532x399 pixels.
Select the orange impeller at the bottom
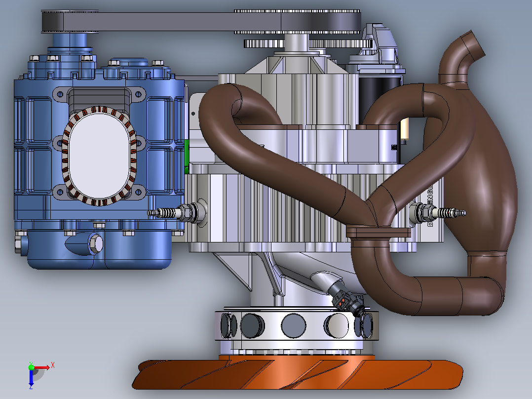pyautogui.click(x=298, y=374)
